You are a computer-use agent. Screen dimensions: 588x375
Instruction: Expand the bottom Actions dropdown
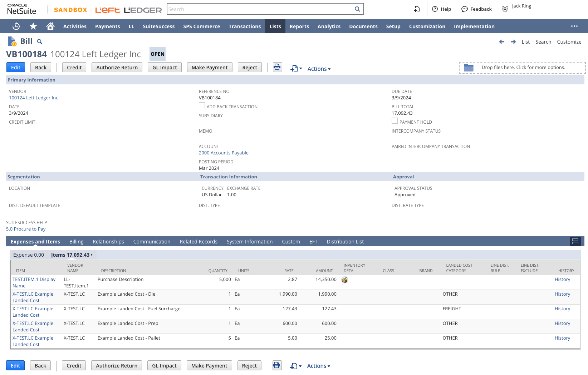(319, 366)
